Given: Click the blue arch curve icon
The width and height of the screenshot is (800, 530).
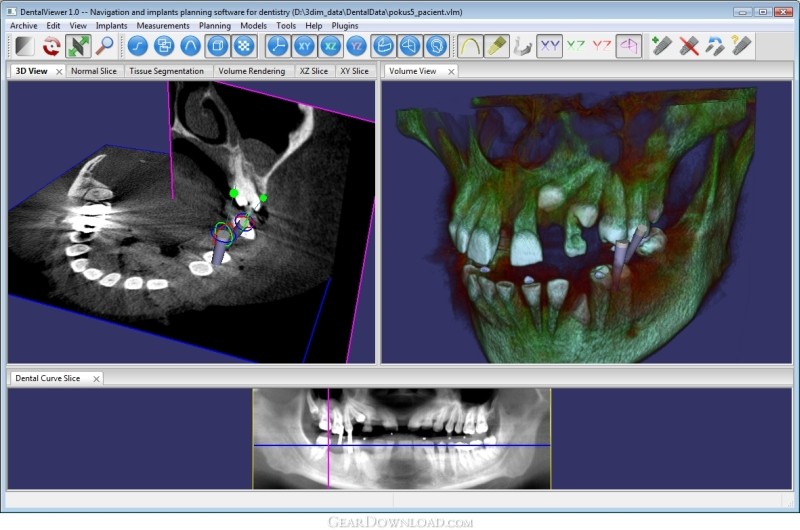Looking at the screenshot, I should pyautogui.click(x=191, y=46).
